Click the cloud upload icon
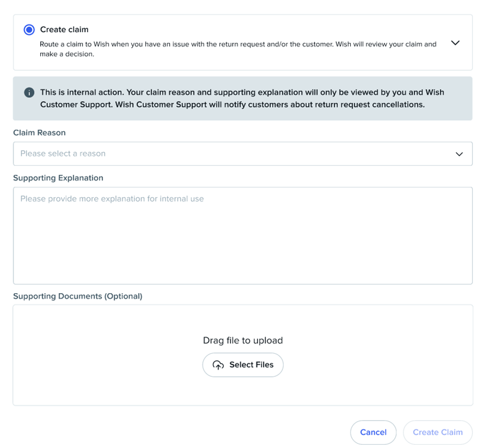This screenshot has height=448, width=482. tap(218, 365)
